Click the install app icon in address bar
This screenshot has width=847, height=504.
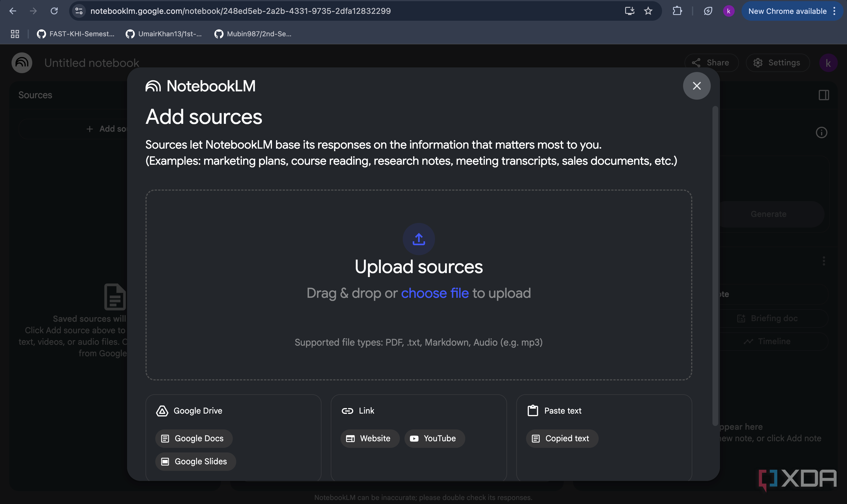coord(629,11)
